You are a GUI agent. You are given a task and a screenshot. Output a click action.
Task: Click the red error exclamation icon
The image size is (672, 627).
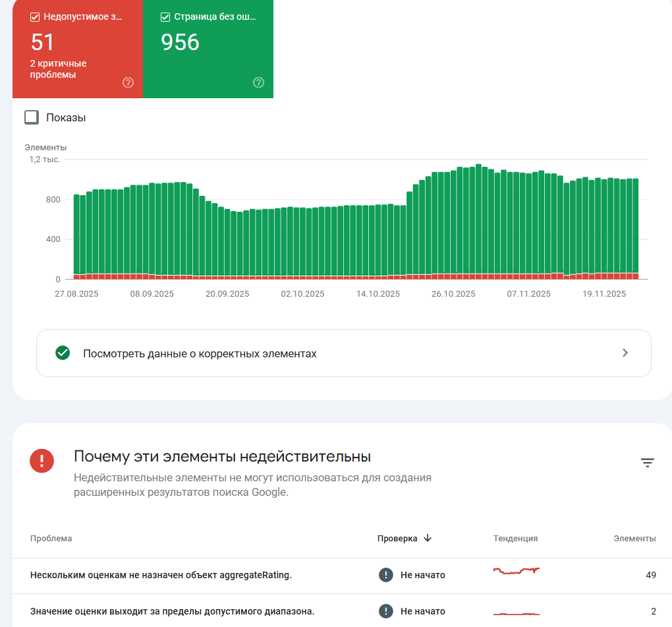tap(42, 461)
